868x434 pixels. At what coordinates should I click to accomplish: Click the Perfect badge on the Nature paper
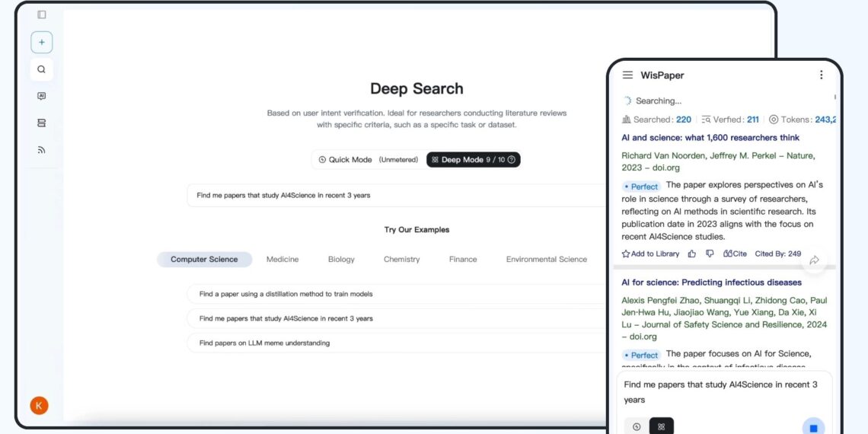pyautogui.click(x=641, y=187)
